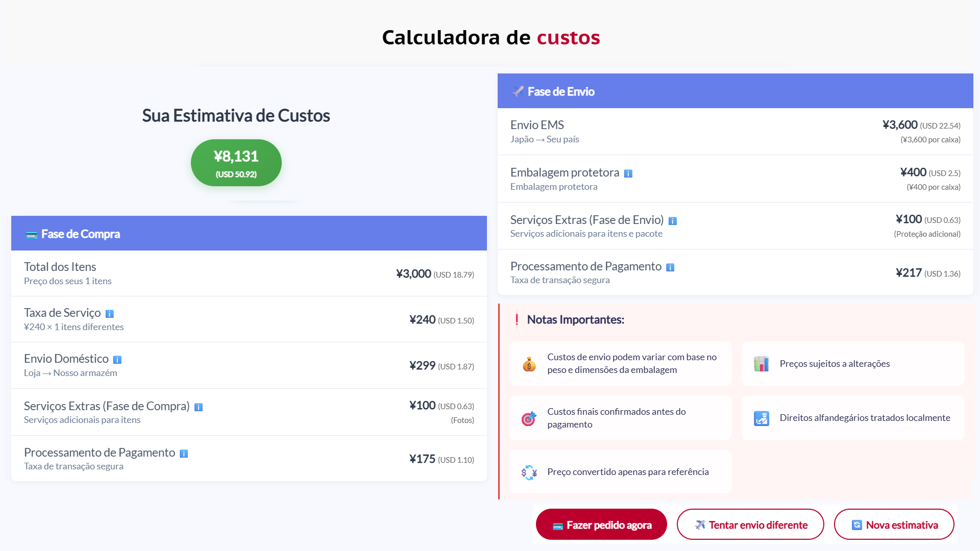
Task: Select Nova estimativa to recalculate
Action: click(894, 524)
